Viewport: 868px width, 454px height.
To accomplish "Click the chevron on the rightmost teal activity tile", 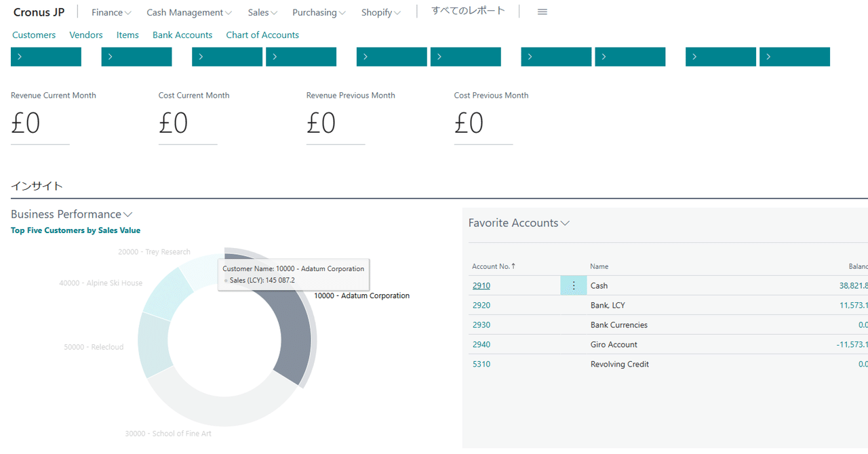I will point(767,56).
